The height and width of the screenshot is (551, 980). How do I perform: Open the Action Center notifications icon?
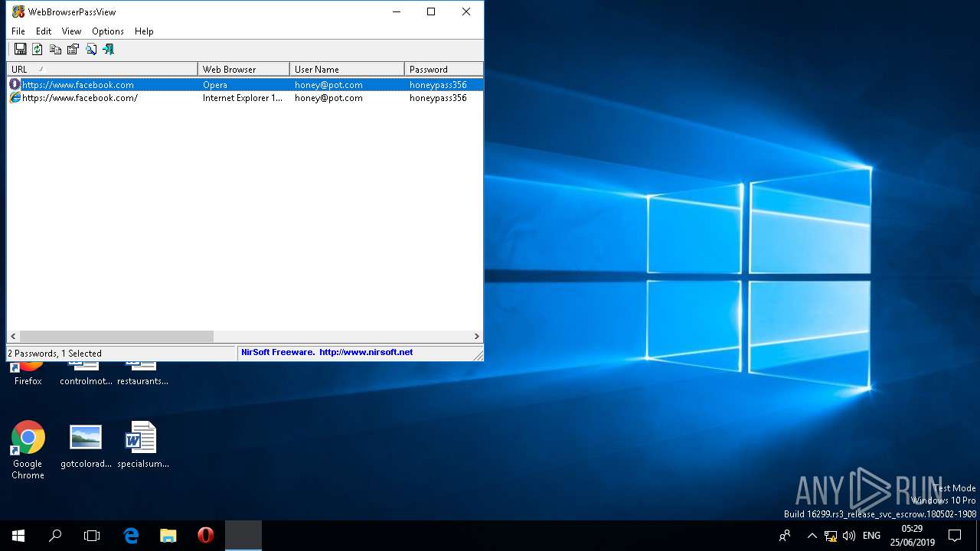point(955,536)
